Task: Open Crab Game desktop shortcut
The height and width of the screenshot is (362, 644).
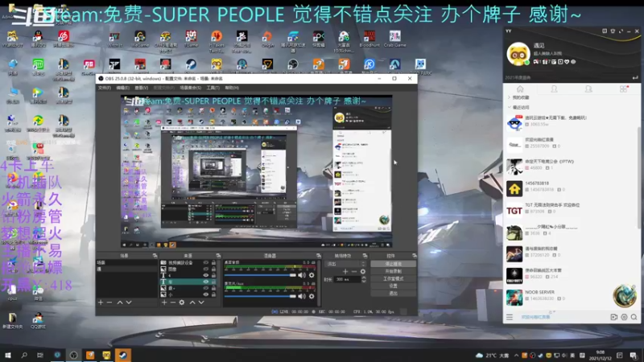Action: pos(394,39)
